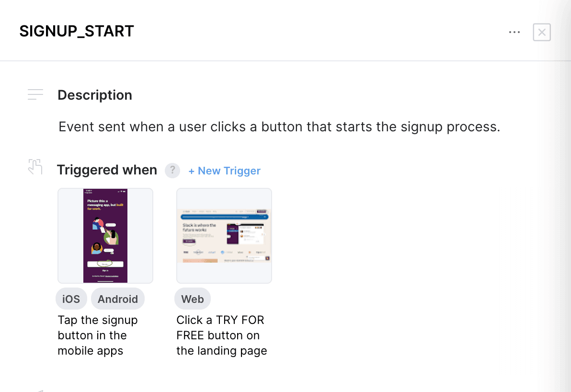Click the Description section heading

[x=95, y=95]
